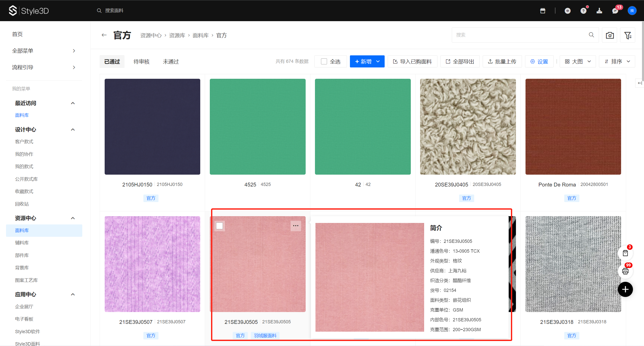Open 首页 in the sidebar

pos(17,34)
